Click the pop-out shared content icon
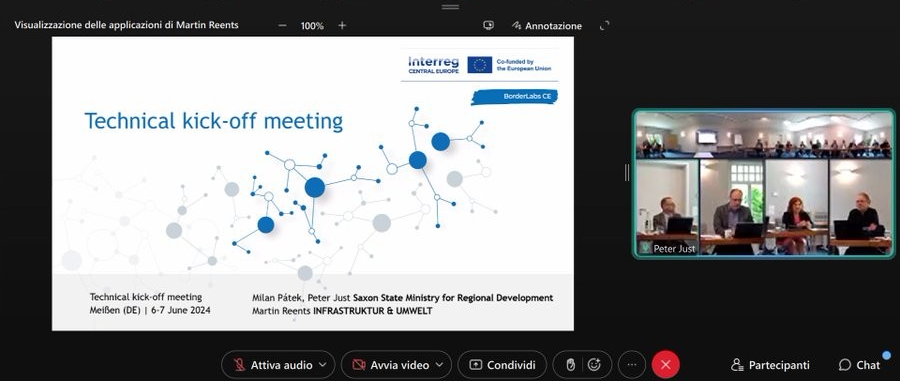 (x=488, y=25)
